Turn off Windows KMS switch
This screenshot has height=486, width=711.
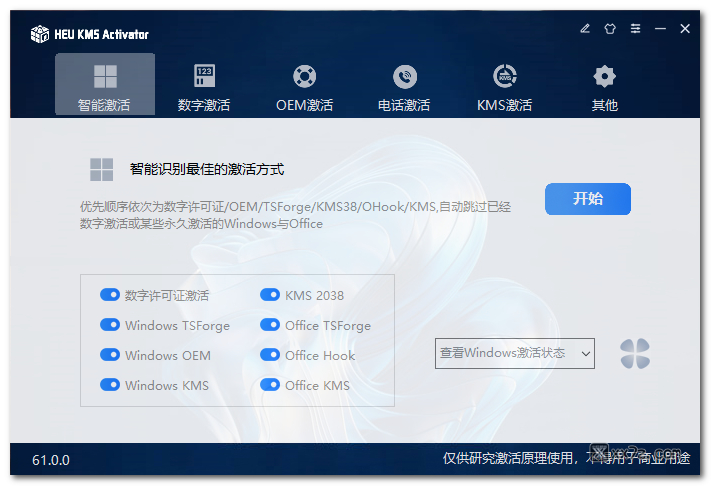tap(110, 385)
